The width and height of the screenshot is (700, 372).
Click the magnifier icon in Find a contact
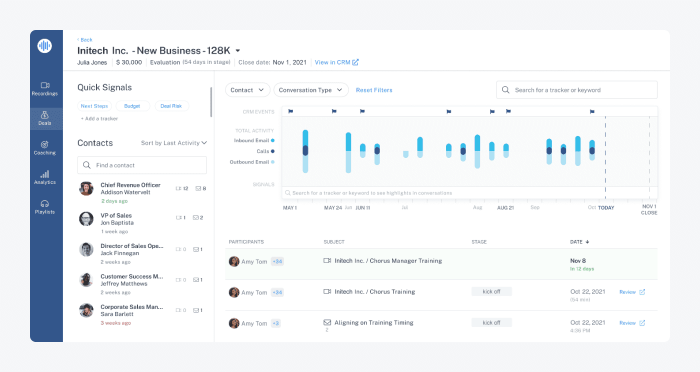87,165
